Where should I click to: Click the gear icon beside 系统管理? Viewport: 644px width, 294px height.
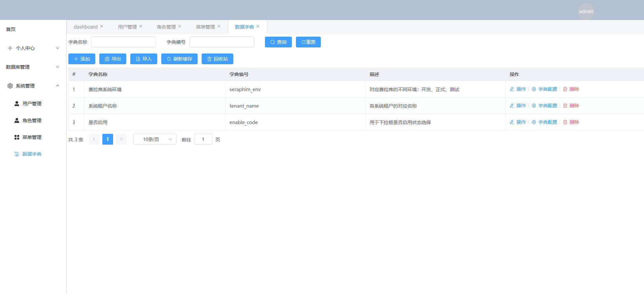[x=10, y=86]
